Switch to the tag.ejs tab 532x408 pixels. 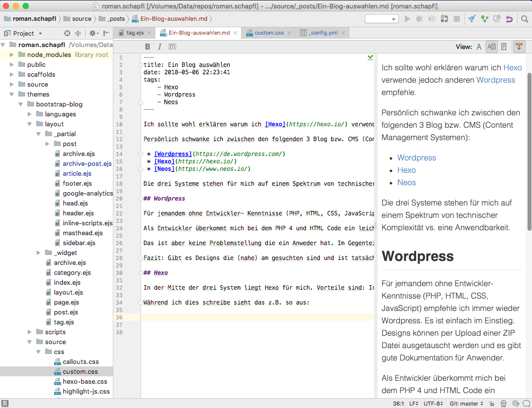point(135,33)
